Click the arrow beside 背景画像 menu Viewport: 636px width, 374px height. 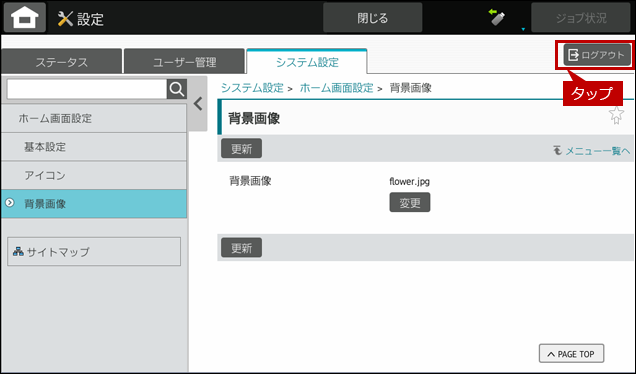click(x=9, y=203)
